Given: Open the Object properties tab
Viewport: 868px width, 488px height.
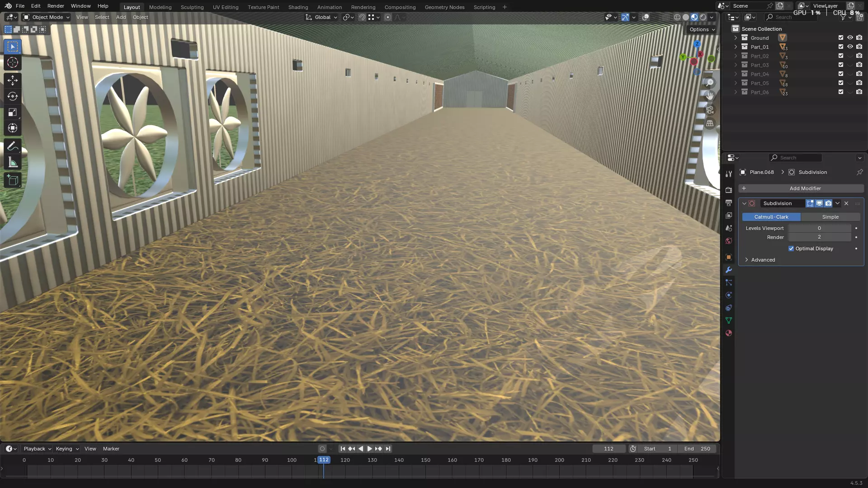Looking at the screenshot, I should [728, 257].
